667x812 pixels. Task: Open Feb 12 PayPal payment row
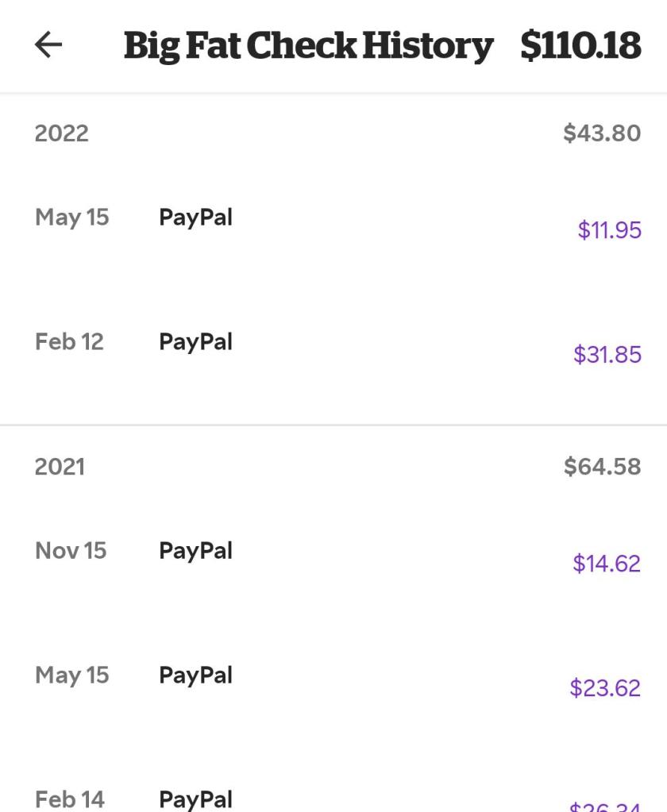[333, 348]
